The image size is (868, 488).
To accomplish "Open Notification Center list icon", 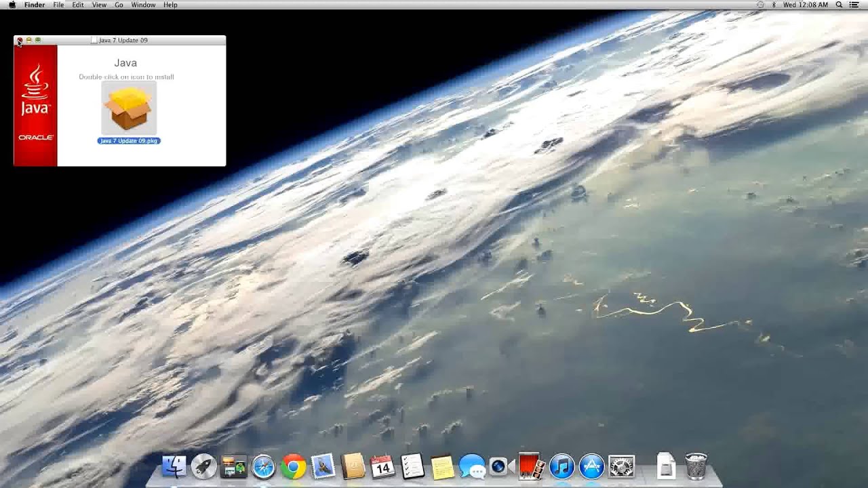I will point(854,5).
